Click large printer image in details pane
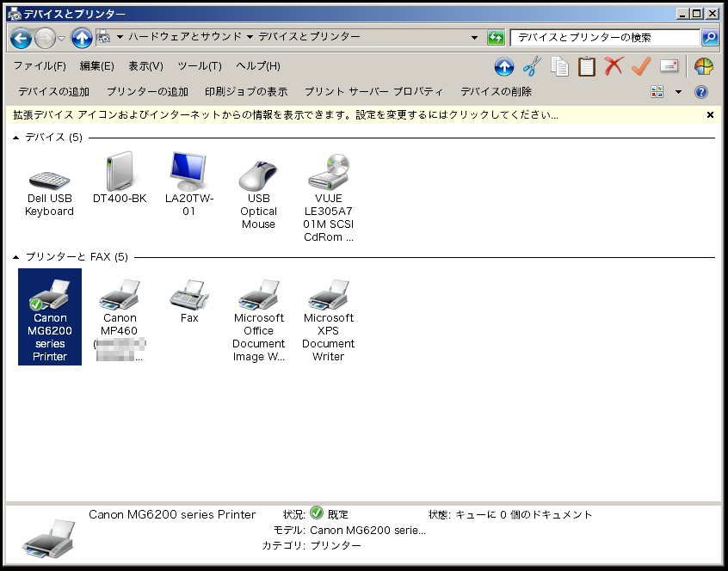This screenshot has width=728, height=571. tap(49, 538)
